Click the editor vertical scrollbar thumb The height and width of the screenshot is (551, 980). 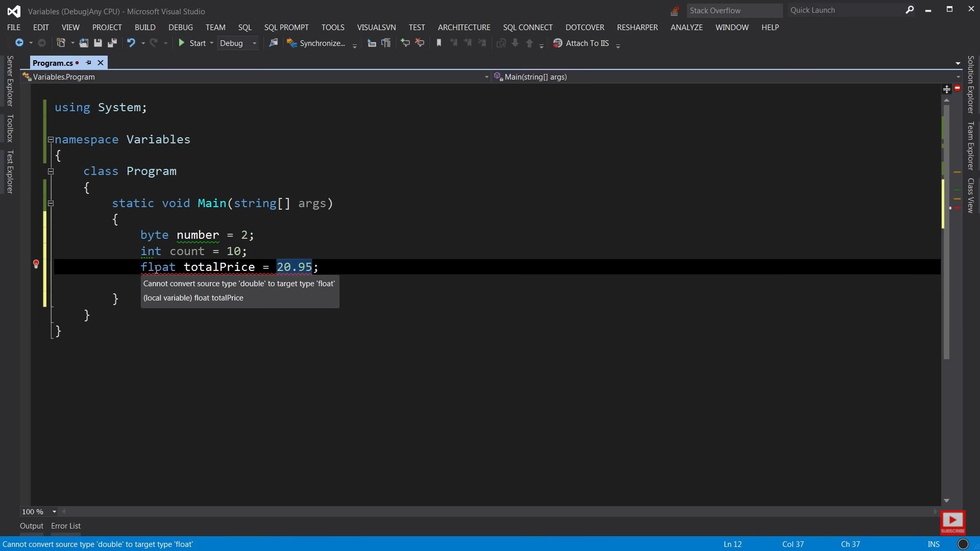[x=946, y=232]
